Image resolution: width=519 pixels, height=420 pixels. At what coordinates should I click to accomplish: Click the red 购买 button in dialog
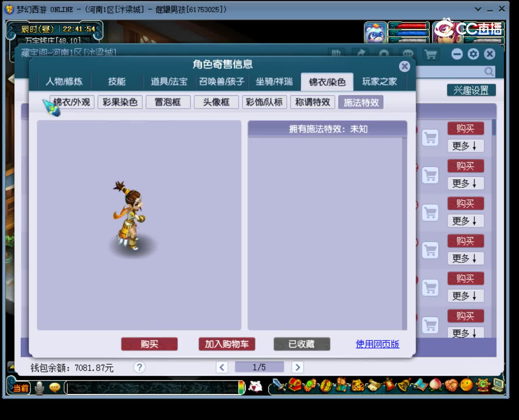149,344
